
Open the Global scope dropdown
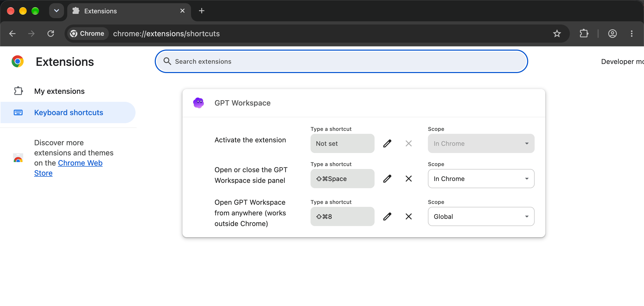[x=481, y=216]
